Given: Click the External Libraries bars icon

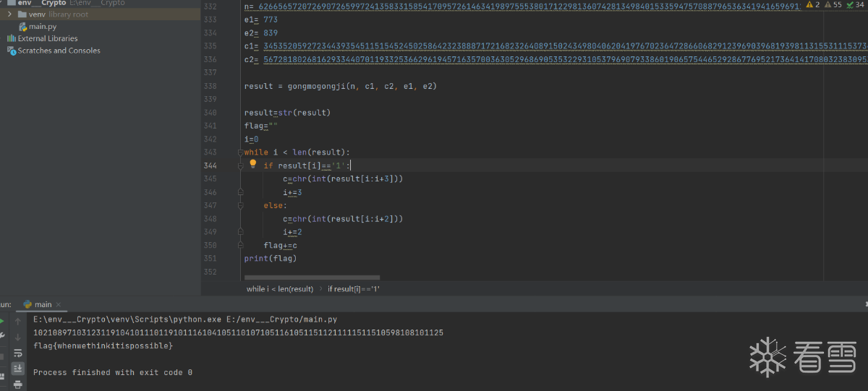Looking at the screenshot, I should coord(12,38).
